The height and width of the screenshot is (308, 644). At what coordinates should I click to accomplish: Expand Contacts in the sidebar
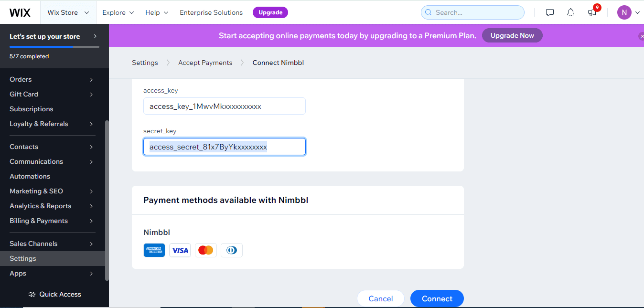(53, 147)
